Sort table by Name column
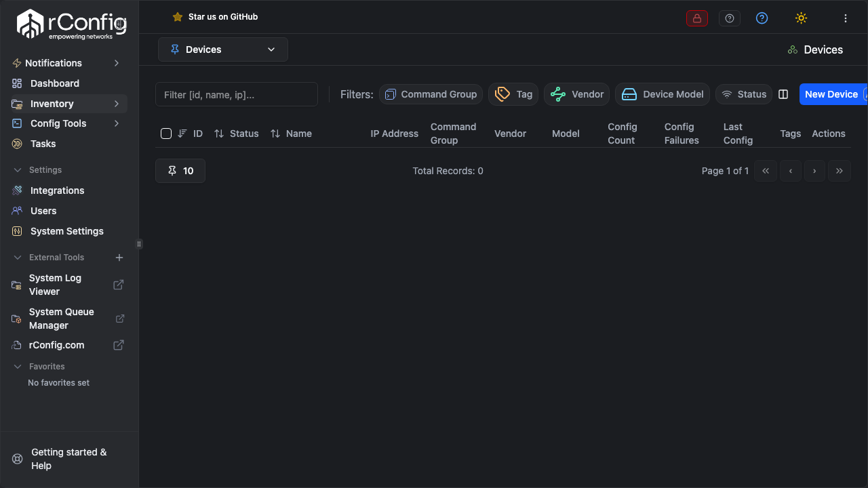The image size is (868, 488). (291, 134)
